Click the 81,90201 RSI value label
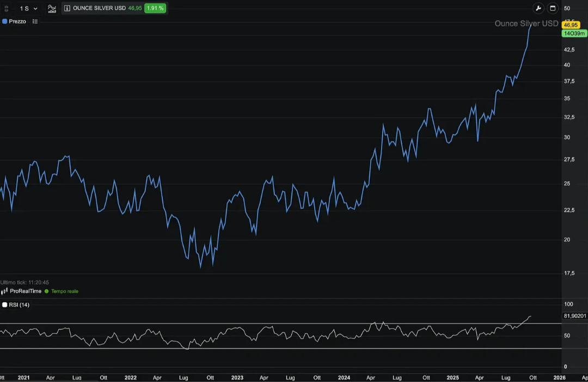Screen dimensions: 588x382 tap(575, 316)
